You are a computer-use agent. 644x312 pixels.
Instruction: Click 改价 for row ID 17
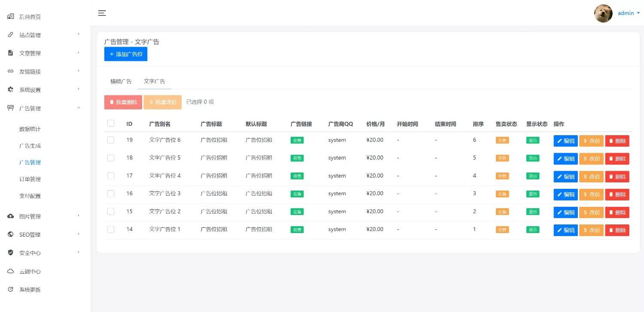coord(591,176)
